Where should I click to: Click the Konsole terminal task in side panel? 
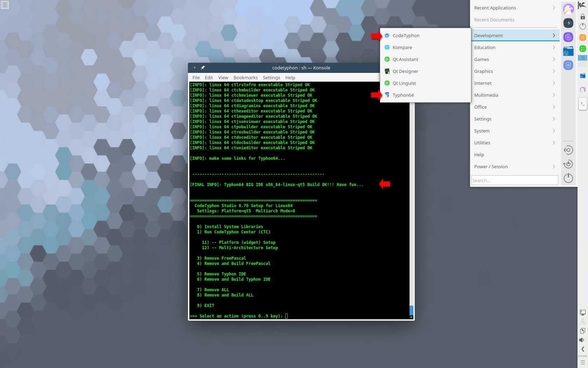pos(582,104)
